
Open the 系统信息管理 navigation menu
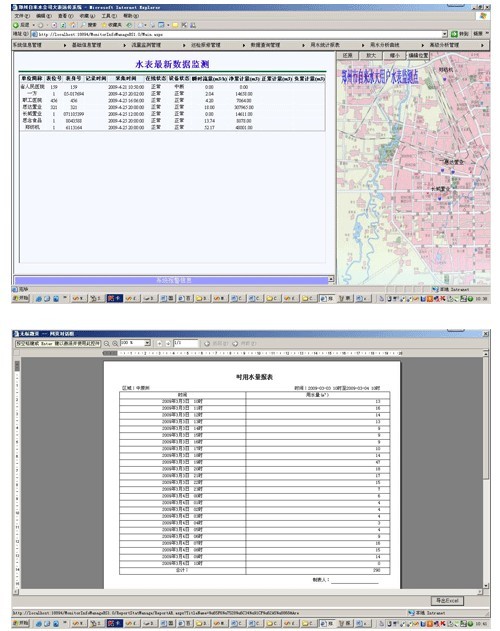click(27, 45)
